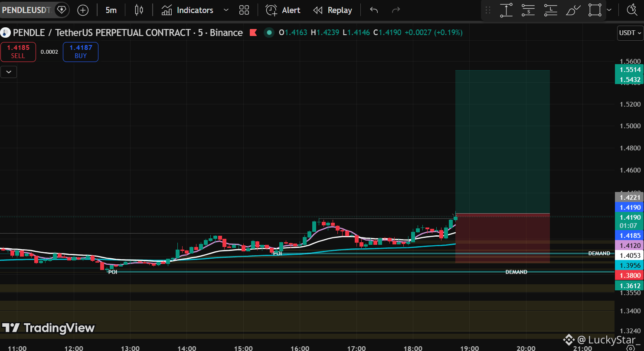644x351 pixels.
Task: Click the green market status dot
Action: [269, 32]
